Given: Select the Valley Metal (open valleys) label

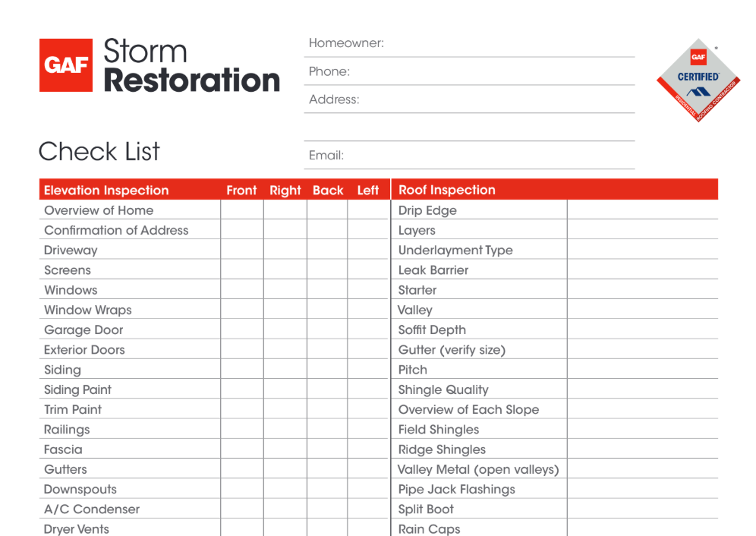Looking at the screenshot, I should point(477,470).
